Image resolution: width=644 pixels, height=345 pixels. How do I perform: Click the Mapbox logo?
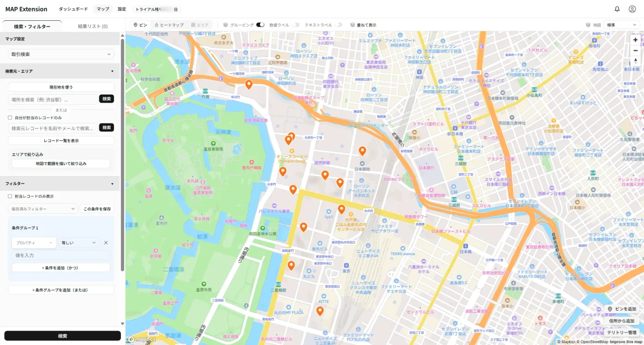tap(142, 339)
